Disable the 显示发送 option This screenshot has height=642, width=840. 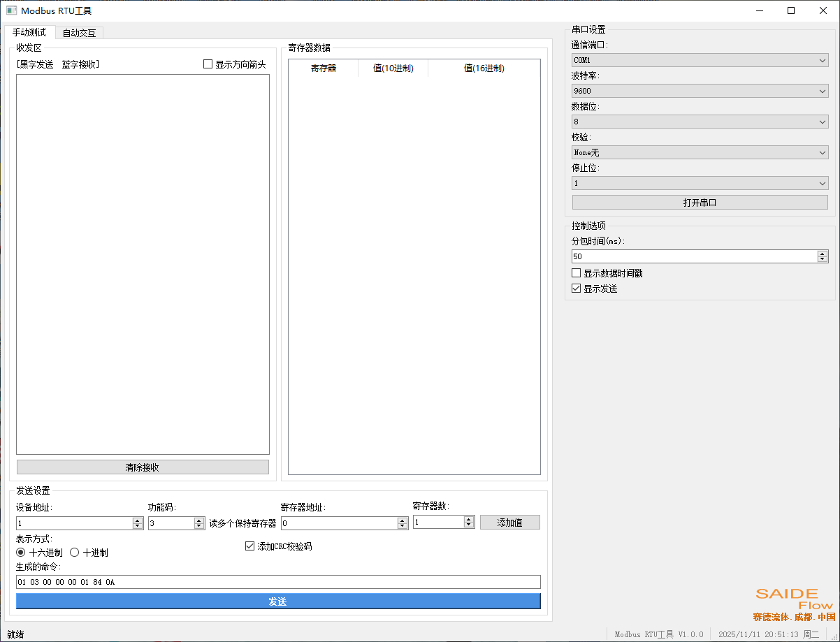tap(576, 288)
